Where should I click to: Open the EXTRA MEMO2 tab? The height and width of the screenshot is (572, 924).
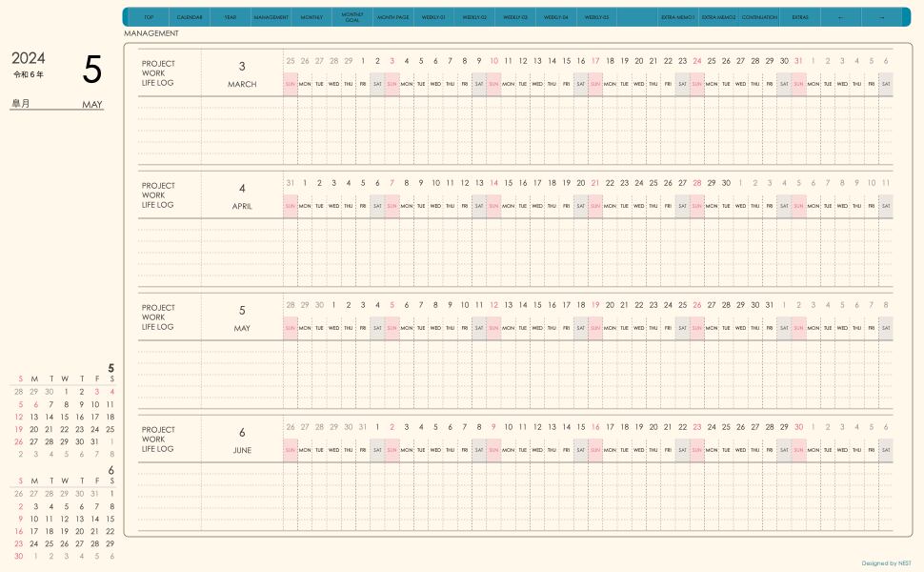[718, 17]
